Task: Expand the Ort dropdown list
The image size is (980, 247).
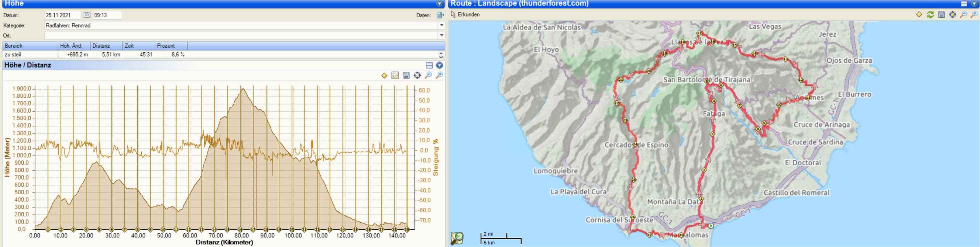Action: 442,35
